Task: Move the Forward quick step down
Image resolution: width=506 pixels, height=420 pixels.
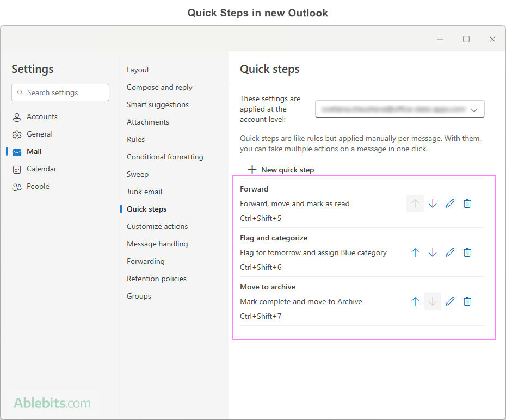Action: [x=433, y=203]
